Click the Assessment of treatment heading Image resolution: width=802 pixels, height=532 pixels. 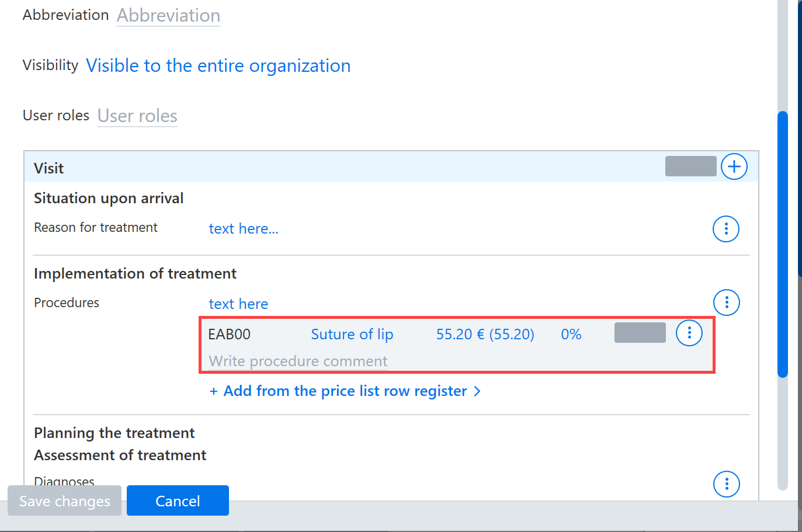[120, 455]
